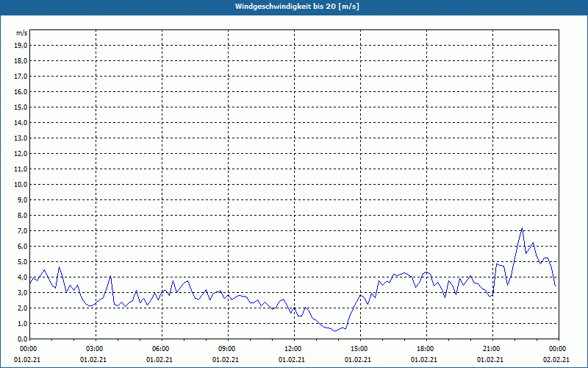The width and height of the screenshot is (588, 368).
Task: Click the '16,0' y-axis label
Action: coord(21,91)
